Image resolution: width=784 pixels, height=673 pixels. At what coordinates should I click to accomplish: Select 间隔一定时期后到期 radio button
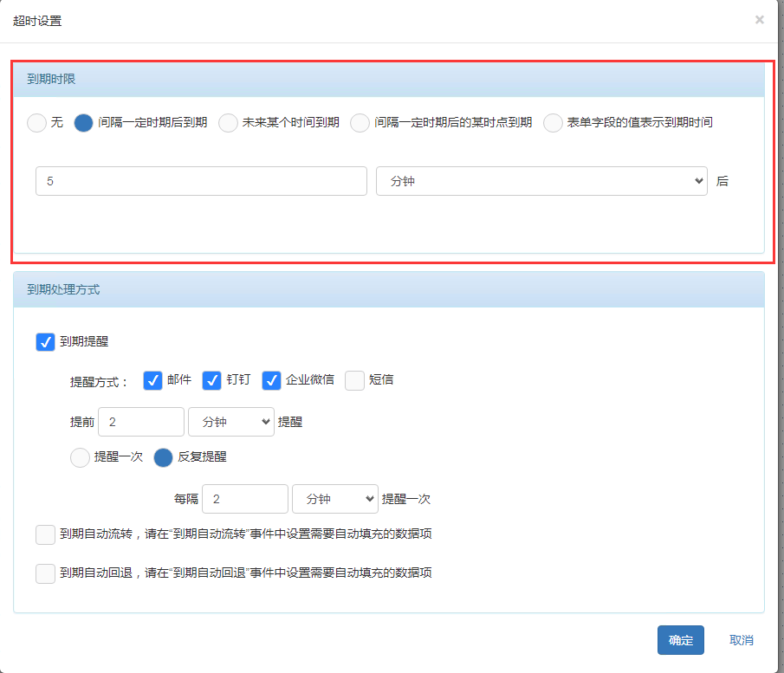click(83, 123)
